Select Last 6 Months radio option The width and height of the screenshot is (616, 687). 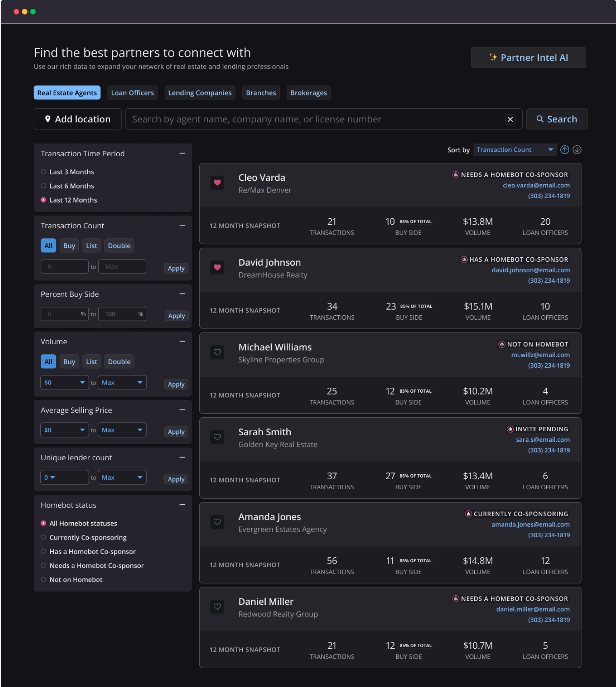click(x=43, y=186)
